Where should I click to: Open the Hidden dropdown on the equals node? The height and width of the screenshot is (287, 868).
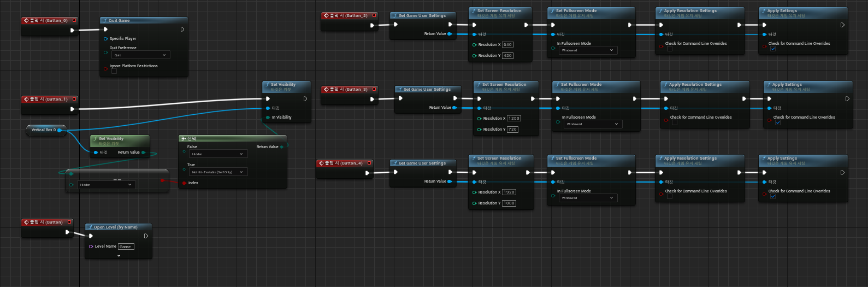107,185
